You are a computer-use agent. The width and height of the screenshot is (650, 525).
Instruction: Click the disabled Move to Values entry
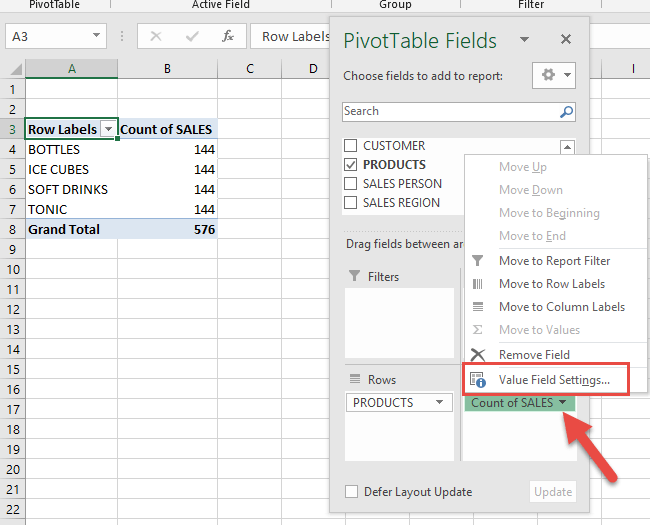(555, 330)
